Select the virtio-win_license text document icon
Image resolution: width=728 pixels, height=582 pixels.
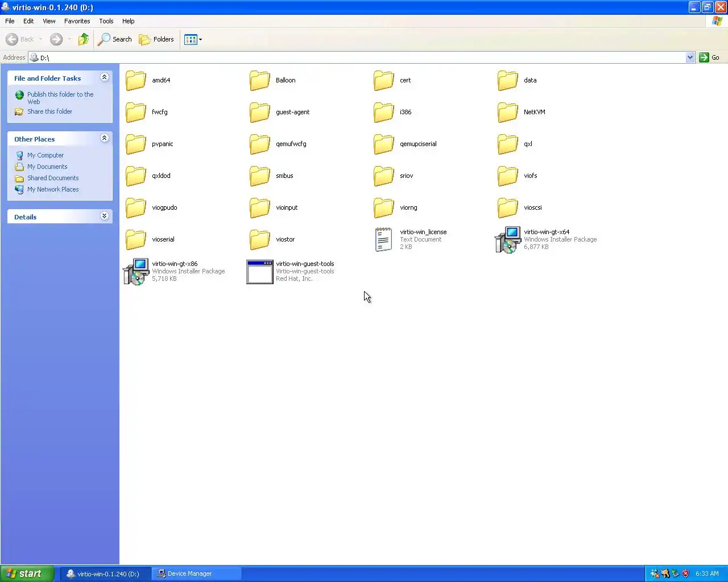pos(384,239)
